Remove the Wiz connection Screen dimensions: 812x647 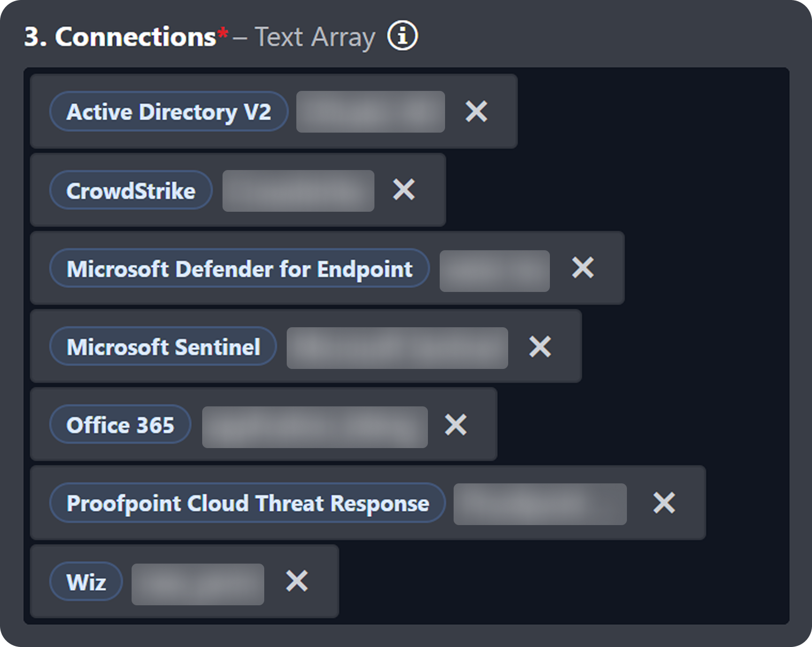(297, 581)
